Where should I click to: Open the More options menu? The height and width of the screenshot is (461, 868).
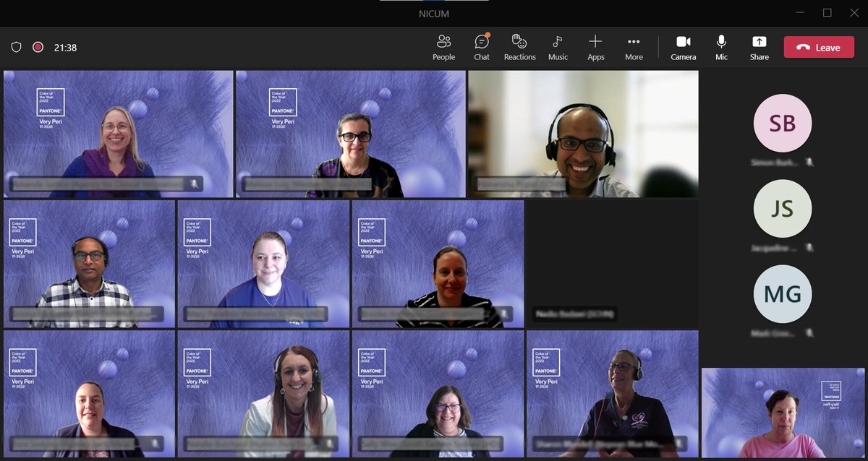point(634,48)
